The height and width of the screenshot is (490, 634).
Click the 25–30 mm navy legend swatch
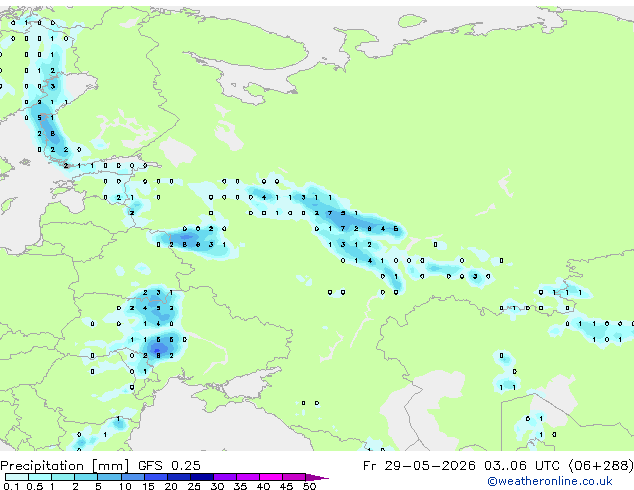(x=202, y=477)
